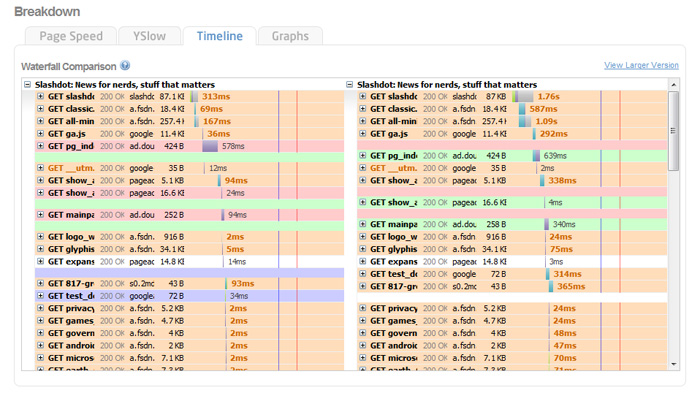Image resolution: width=700 pixels, height=393 pixels.
Task: Collapse the left Slashdot waterfall group
Action: [x=28, y=84]
